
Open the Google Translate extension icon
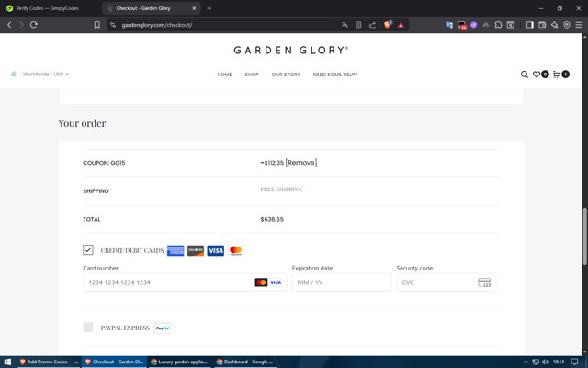(449, 25)
